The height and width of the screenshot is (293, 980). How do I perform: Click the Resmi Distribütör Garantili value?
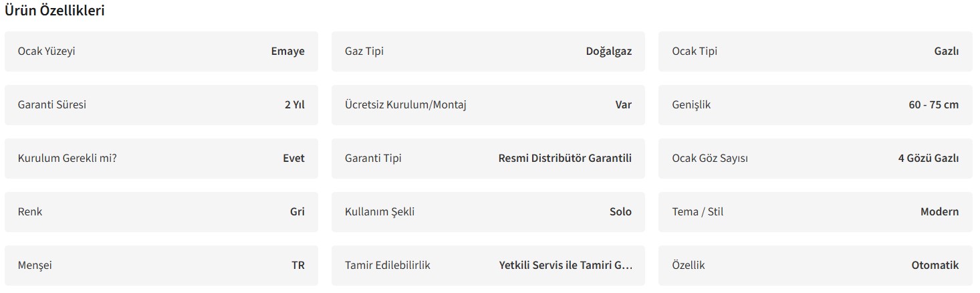565,159
